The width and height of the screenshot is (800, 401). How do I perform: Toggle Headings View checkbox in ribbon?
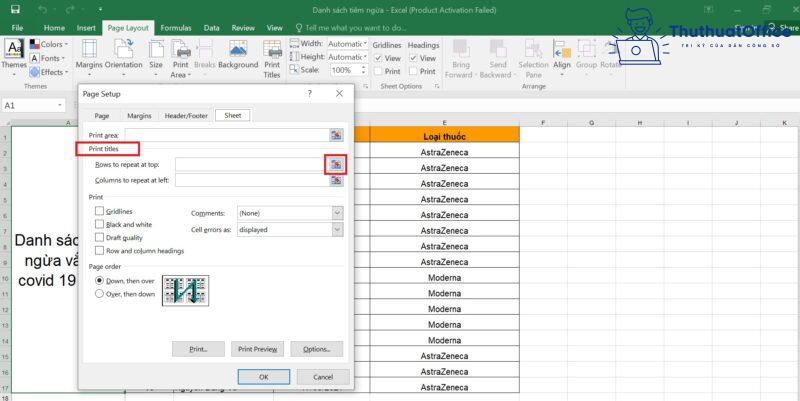[x=413, y=58]
